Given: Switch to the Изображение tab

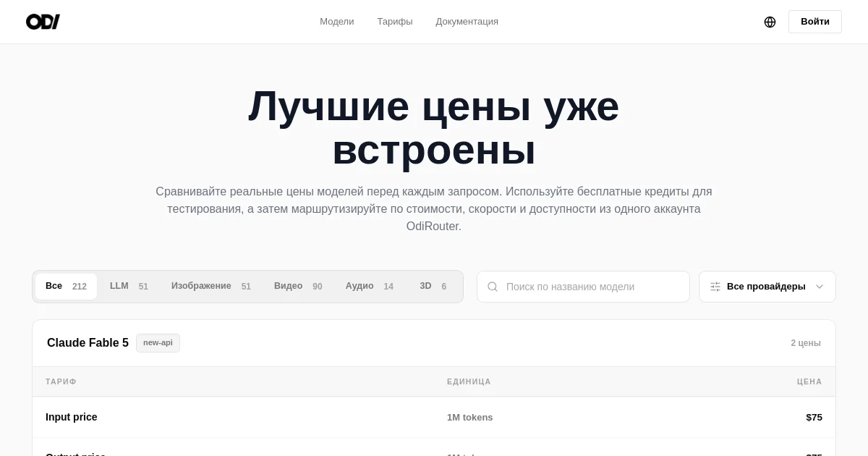Looking at the screenshot, I should [211, 287].
